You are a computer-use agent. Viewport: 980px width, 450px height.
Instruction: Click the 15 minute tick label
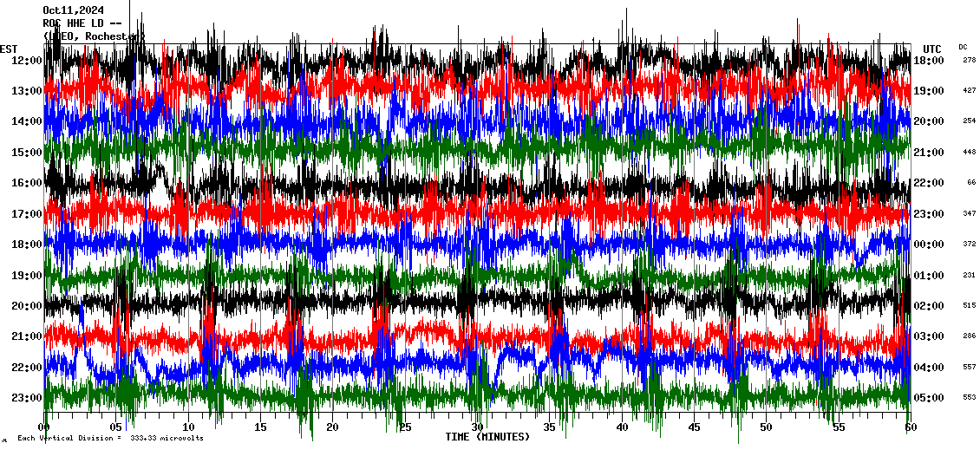pyautogui.click(x=260, y=427)
